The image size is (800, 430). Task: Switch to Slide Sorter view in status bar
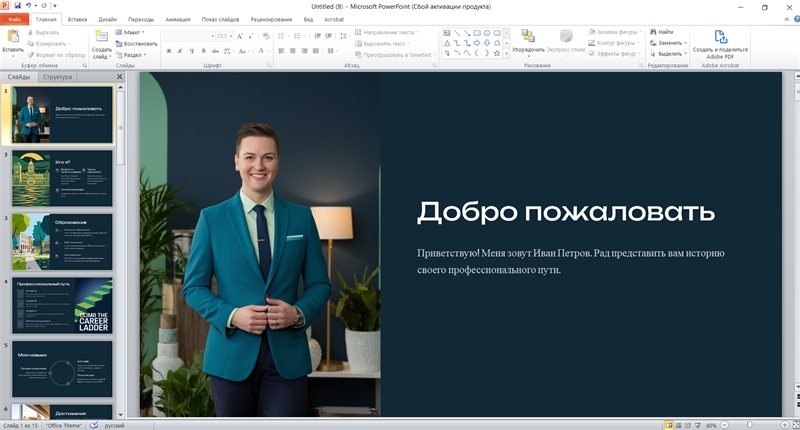679,425
